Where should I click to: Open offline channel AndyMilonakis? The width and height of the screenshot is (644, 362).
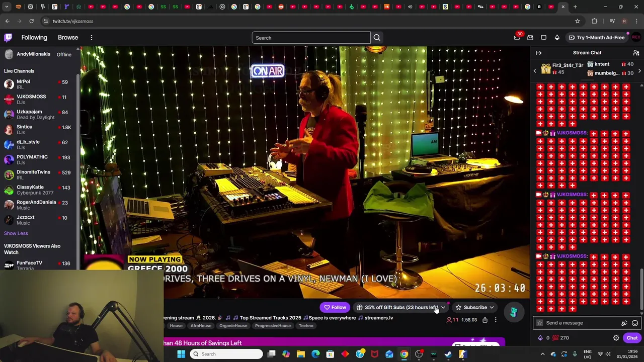pyautogui.click(x=38, y=54)
